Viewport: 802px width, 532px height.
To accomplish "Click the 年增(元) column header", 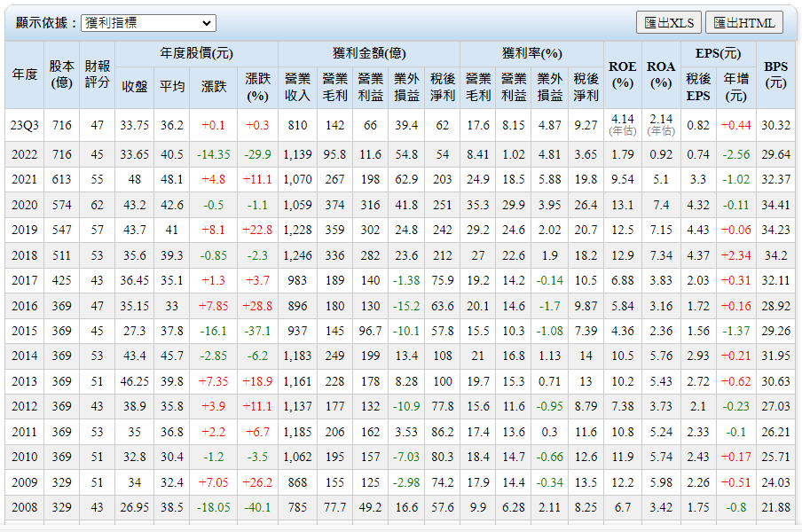I will [736, 87].
